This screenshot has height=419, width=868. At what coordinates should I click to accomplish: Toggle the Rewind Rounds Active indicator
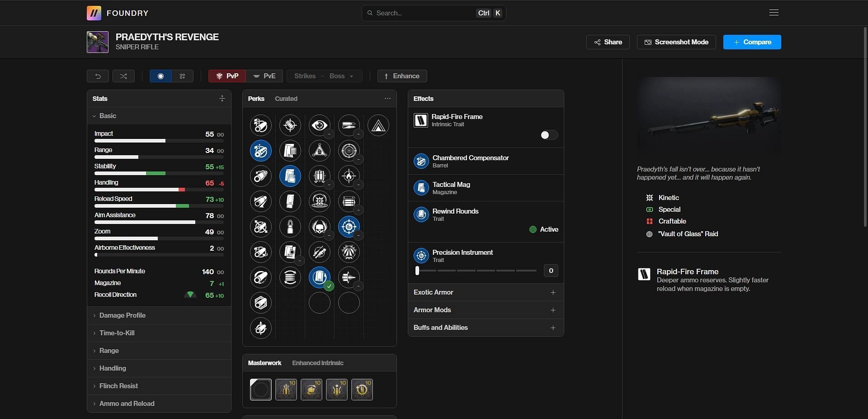544,229
